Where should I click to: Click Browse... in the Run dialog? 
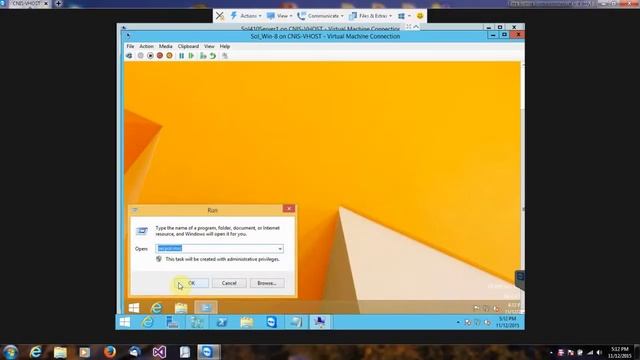[267, 283]
